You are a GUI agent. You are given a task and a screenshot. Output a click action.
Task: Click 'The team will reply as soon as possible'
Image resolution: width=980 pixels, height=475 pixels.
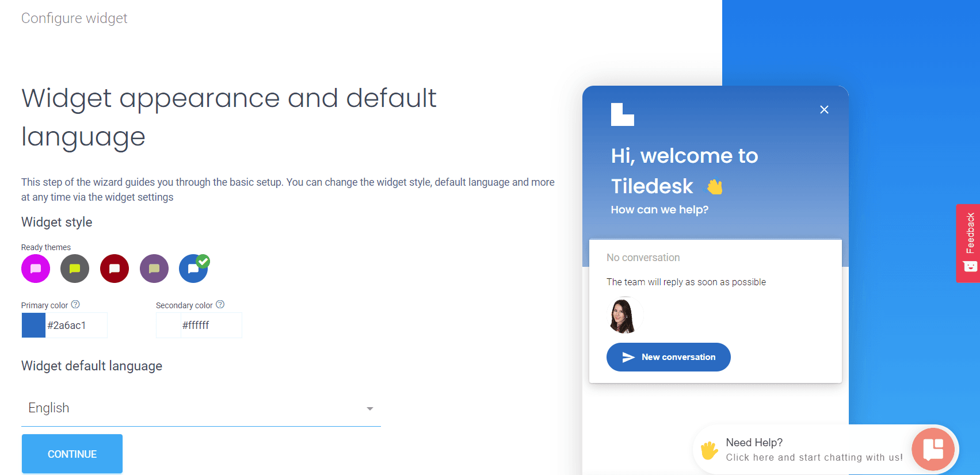point(686,282)
